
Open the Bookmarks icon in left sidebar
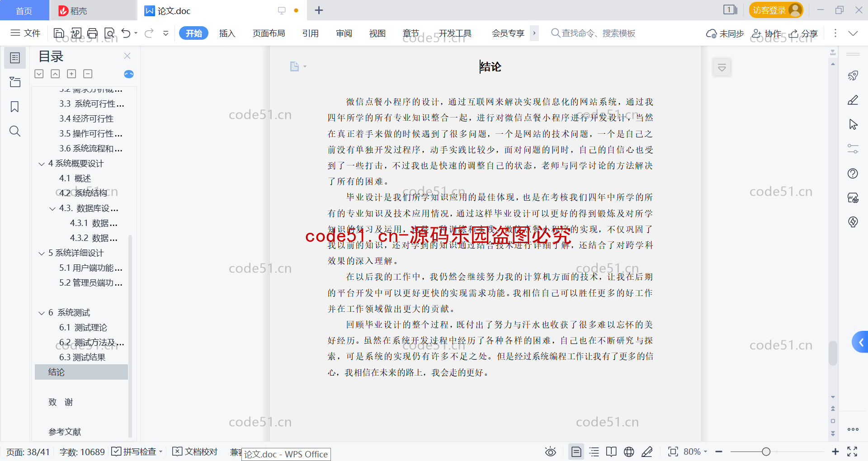click(x=15, y=107)
